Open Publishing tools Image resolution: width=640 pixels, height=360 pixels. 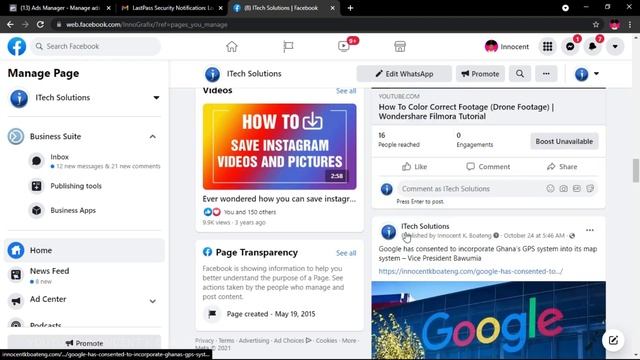click(76, 186)
